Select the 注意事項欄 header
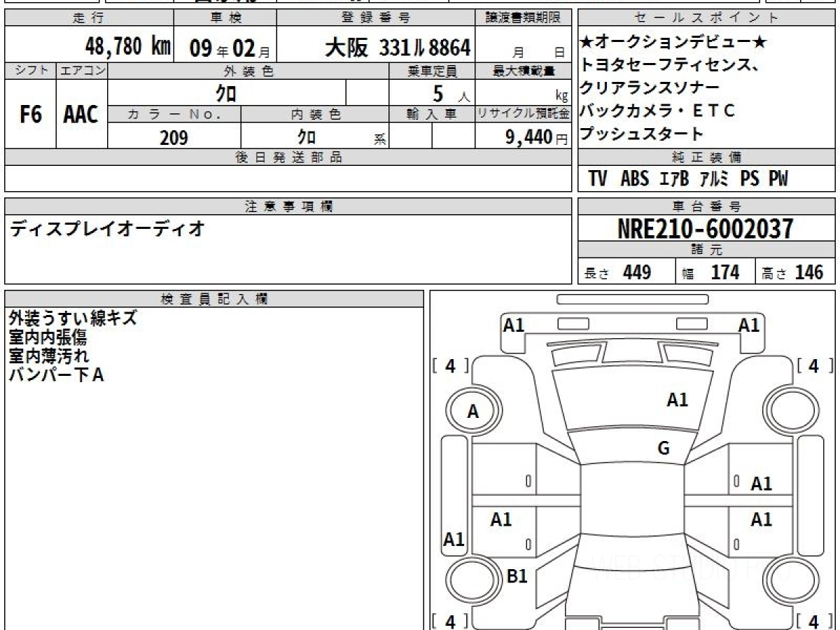The height and width of the screenshot is (630, 840). [288, 206]
